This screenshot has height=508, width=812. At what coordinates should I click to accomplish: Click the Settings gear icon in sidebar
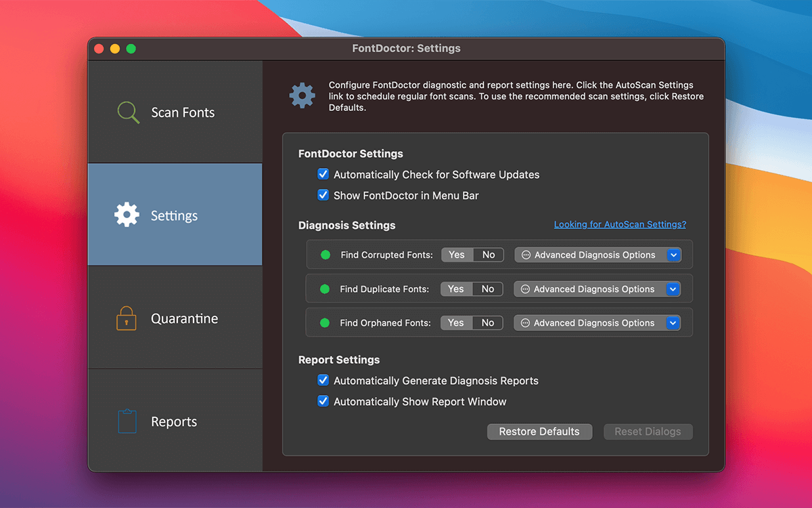coord(127,215)
